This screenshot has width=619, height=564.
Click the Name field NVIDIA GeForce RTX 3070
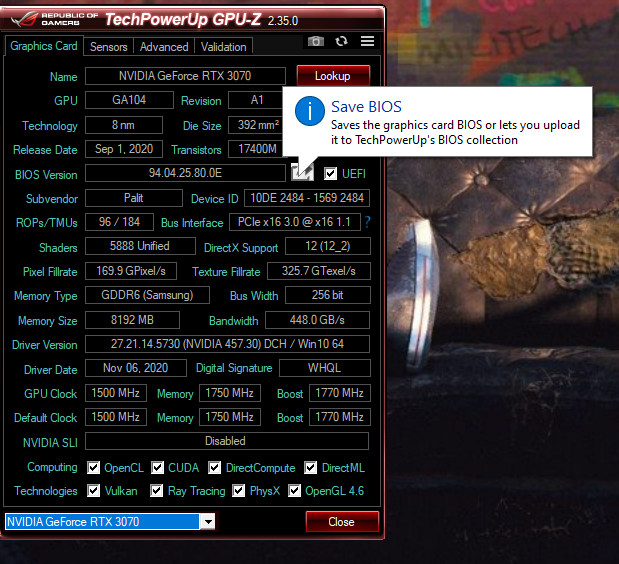click(x=185, y=76)
